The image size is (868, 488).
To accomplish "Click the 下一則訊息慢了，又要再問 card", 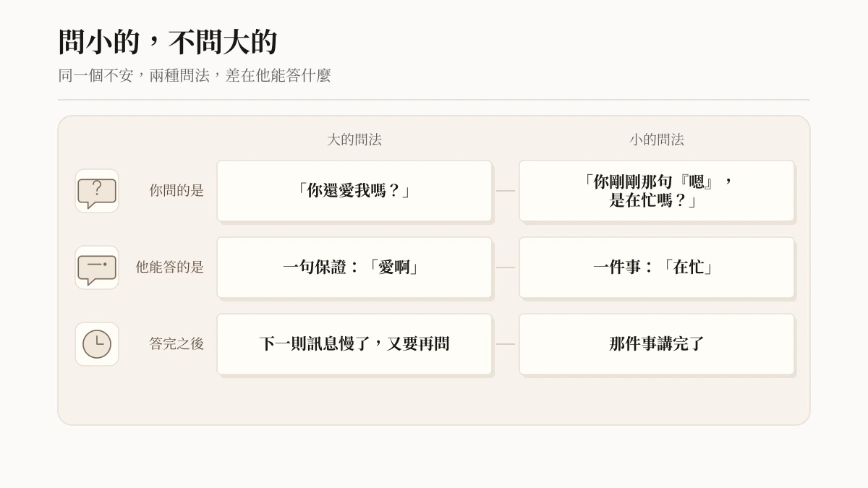I will point(354,344).
